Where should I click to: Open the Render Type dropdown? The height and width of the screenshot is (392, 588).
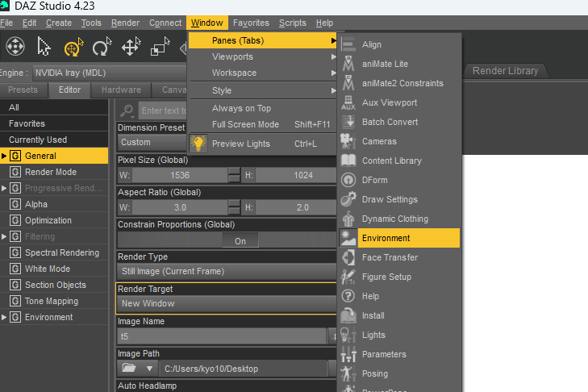227,271
